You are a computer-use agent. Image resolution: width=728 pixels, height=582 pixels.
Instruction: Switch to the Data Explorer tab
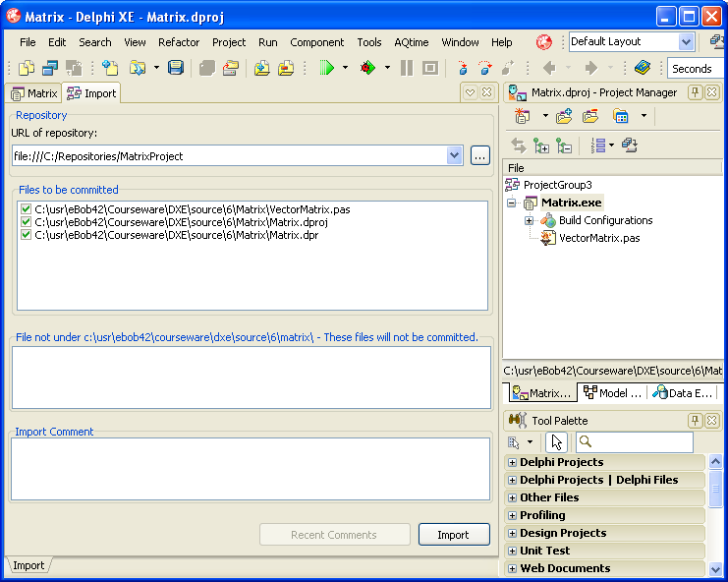[x=683, y=393]
